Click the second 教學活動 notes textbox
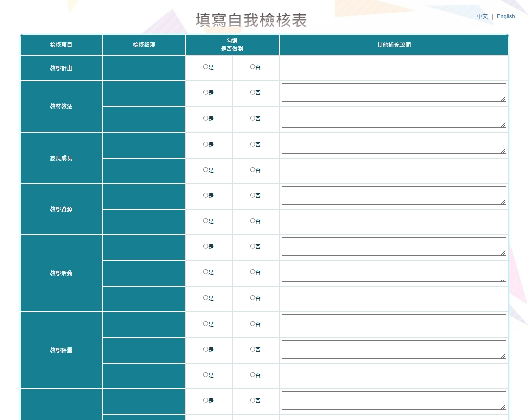Image resolution: width=528 pixels, height=420 pixels. tap(393, 272)
